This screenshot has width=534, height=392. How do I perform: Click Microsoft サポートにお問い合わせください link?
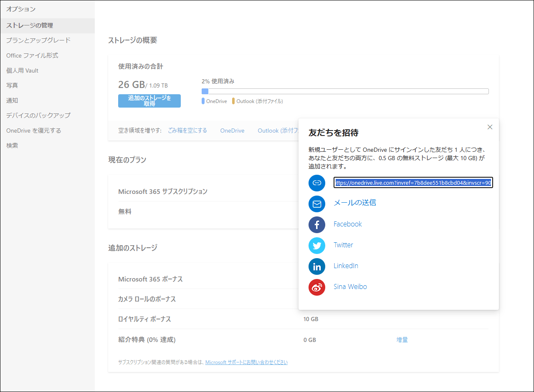(246, 362)
